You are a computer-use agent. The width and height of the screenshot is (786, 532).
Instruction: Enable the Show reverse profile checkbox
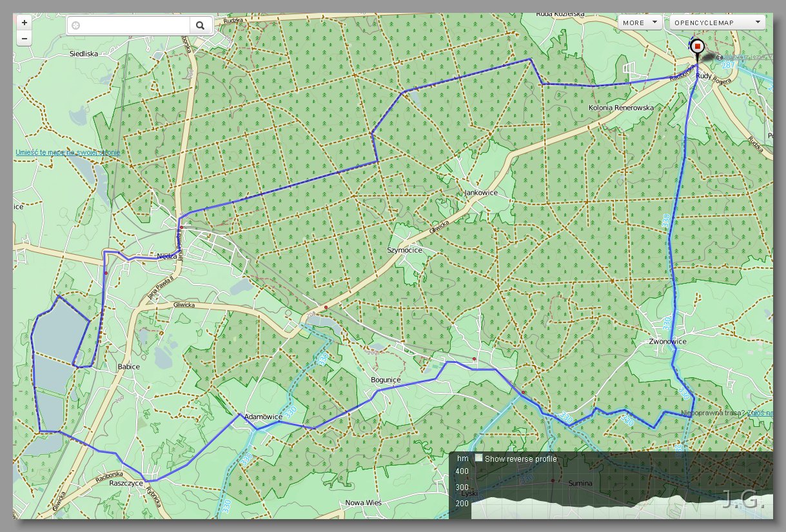(x=478, y=458)
